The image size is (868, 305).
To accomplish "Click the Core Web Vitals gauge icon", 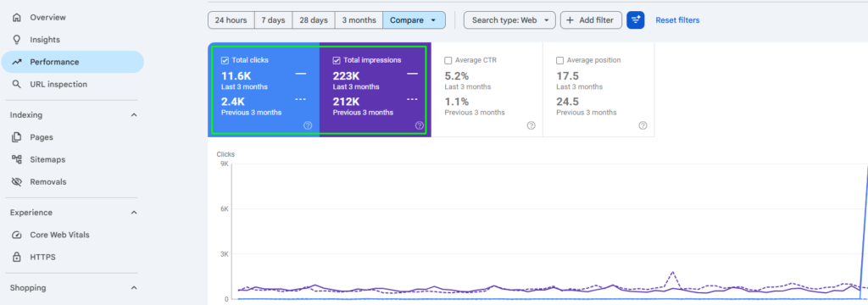I will (17, 235).
